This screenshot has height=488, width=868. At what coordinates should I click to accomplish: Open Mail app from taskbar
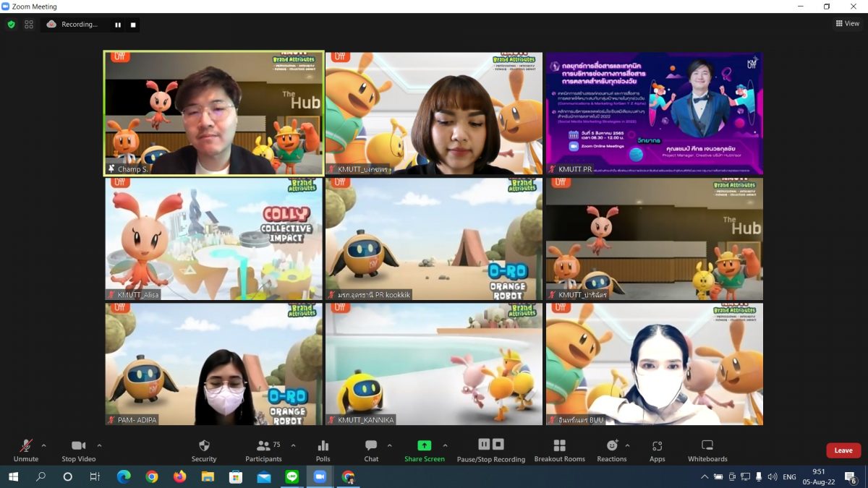tap(263, 477)
